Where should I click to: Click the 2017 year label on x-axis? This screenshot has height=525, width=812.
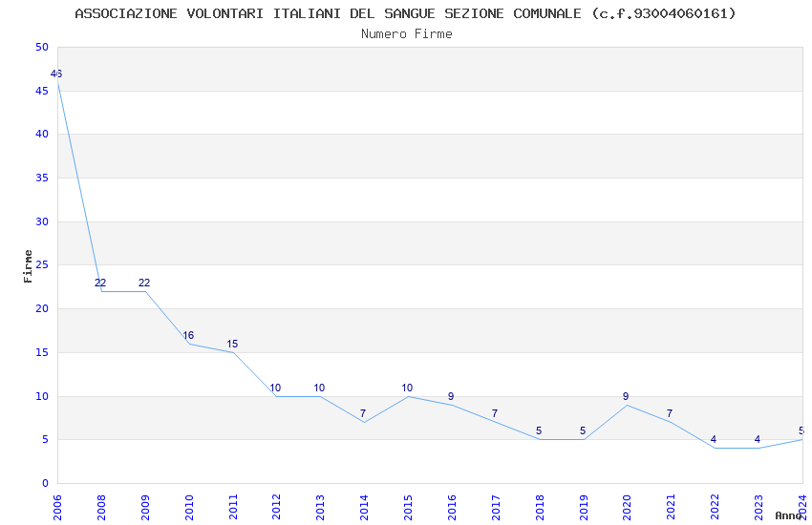(x=496, y=507)
